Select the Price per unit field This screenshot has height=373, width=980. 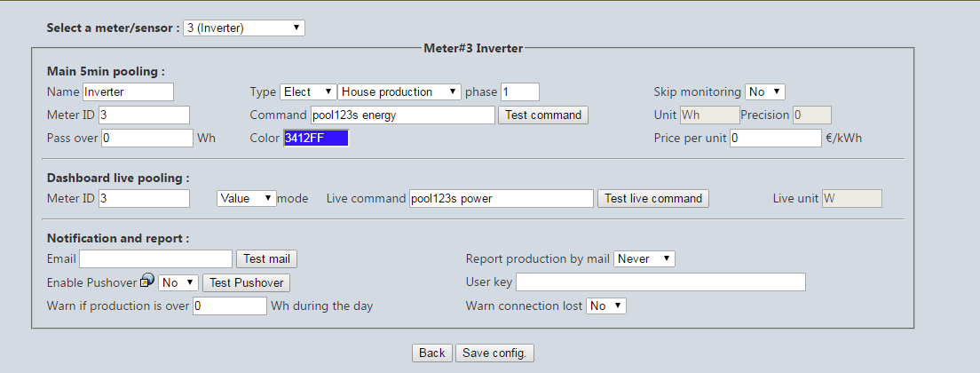pos(776,138)
